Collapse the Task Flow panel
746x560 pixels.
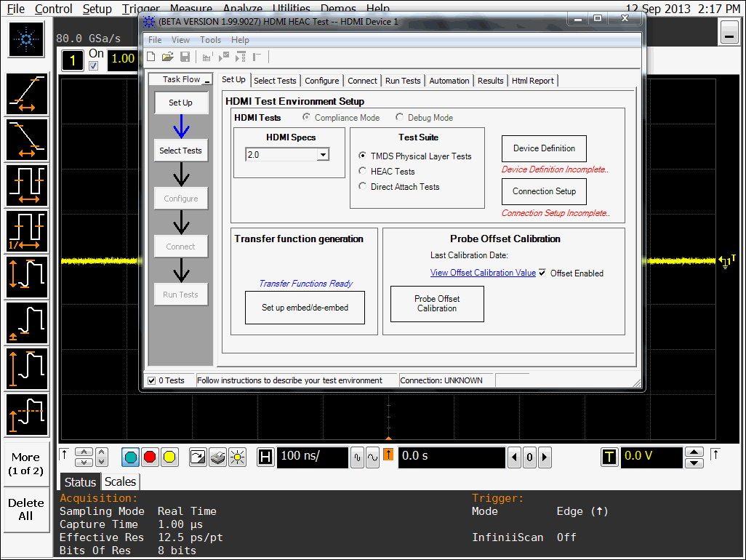pyautogui.click(x=206, y=81)
